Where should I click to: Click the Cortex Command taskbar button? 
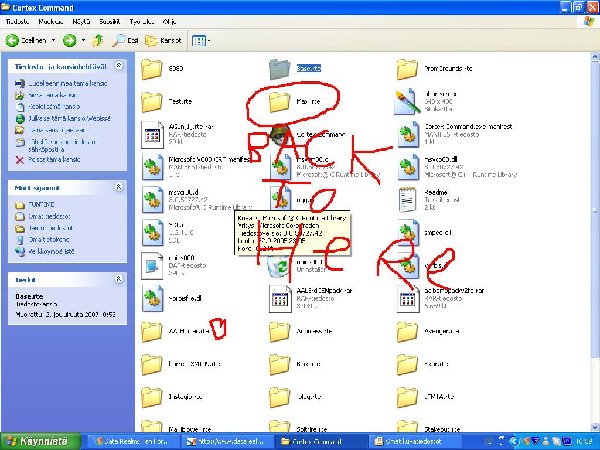point(321,442)
